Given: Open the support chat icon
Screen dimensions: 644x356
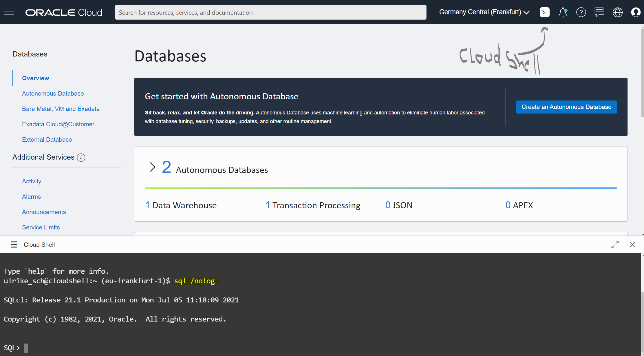Looking at the screenshot, I should pos(599,12).
